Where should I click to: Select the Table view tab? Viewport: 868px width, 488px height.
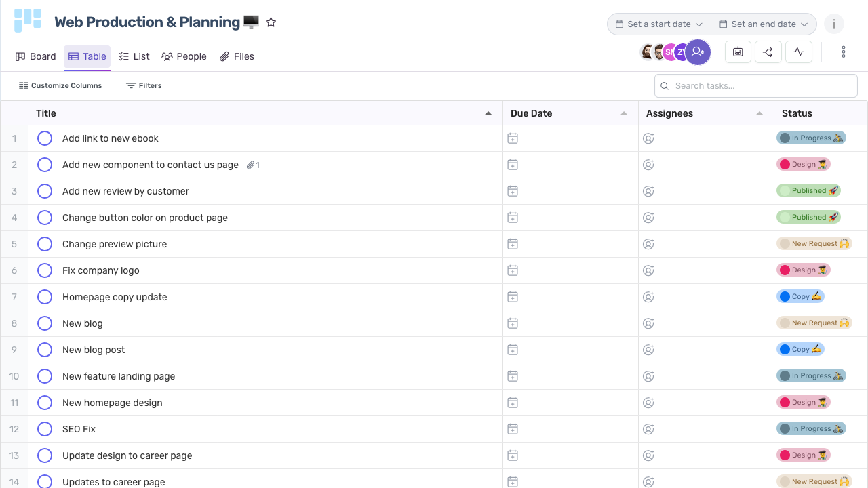coord(87,56)
